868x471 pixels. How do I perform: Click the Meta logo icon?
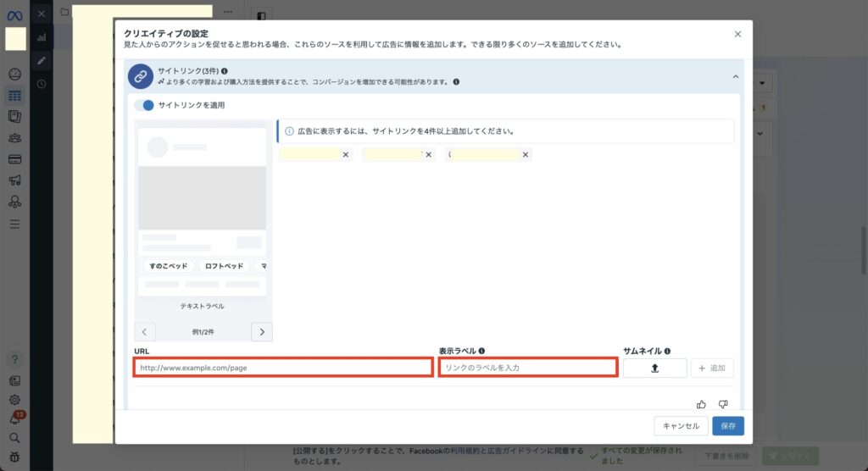15,15
